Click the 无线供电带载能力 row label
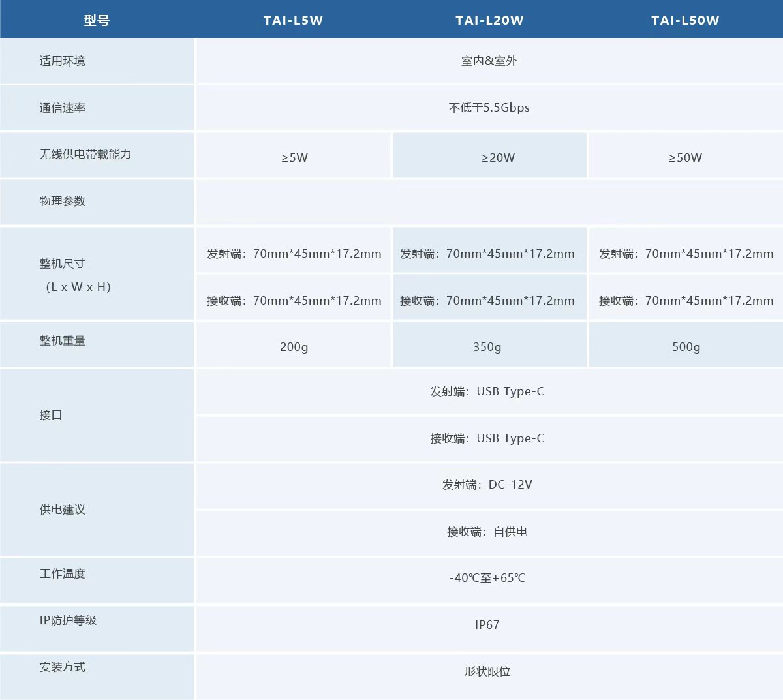The height and width of the screenshot is (700, 783). (85, 155)
